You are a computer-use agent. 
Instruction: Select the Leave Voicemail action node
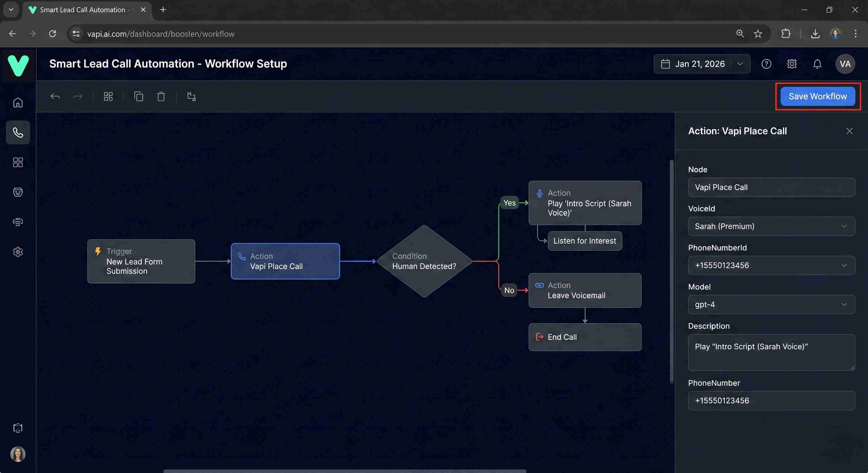tap(585, 290)
